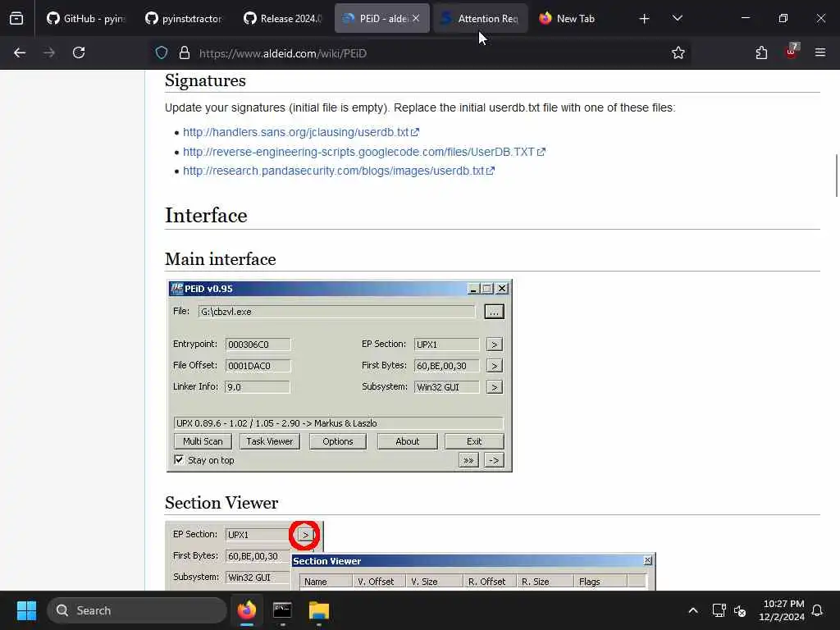
Task: Switch to the GitHub - pyinstxtractor first tab
Action: [x=85, y=19]
